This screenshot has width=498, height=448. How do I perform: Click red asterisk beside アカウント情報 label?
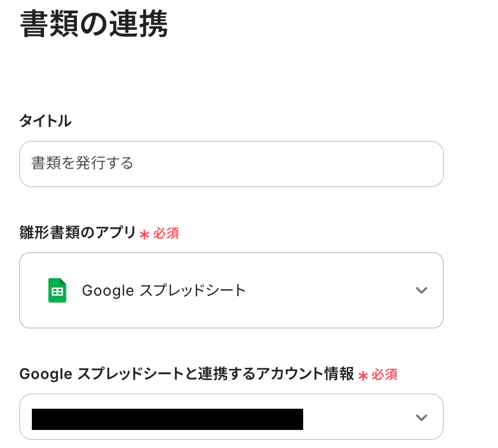pos(363,376)
